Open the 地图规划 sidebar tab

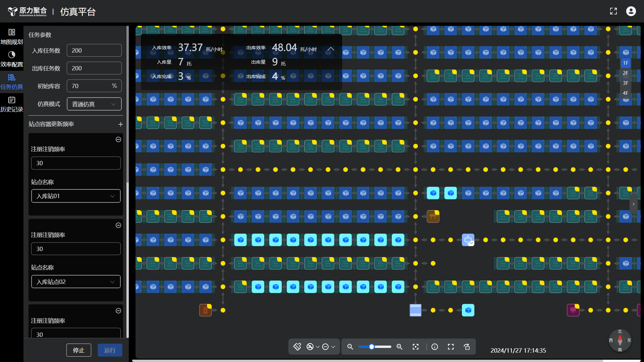(x=12, y=37)
